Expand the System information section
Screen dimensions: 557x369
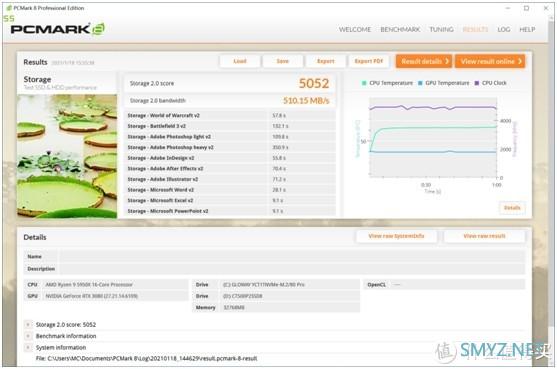coord(28,347)
